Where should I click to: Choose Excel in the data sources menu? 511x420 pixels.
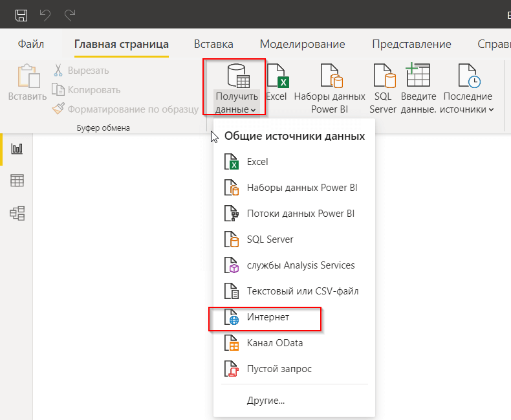[x=294, y=162]
